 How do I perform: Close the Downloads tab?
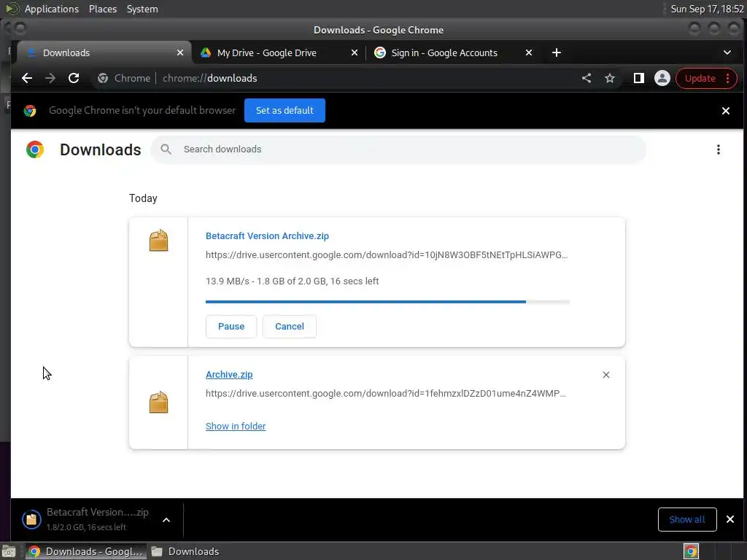[180, 52]
